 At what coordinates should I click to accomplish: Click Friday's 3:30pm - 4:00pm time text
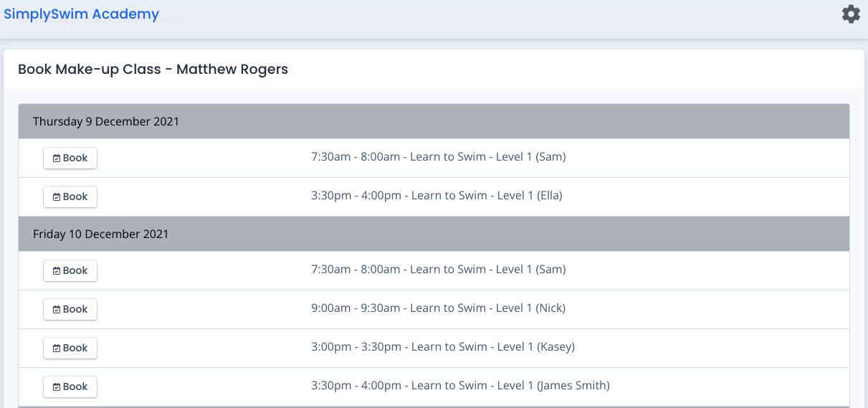coord(356,385)
